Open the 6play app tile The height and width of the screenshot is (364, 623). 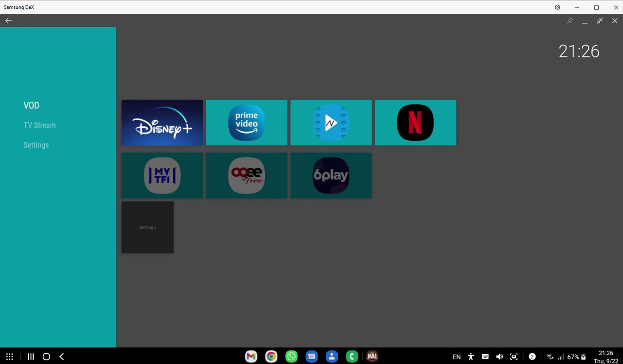coord(331,176)
